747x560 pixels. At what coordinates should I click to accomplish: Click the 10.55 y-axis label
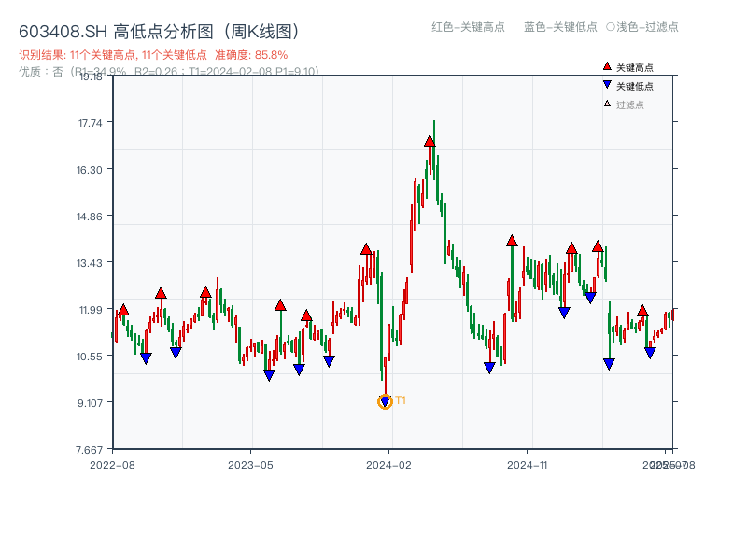[90, 357]
